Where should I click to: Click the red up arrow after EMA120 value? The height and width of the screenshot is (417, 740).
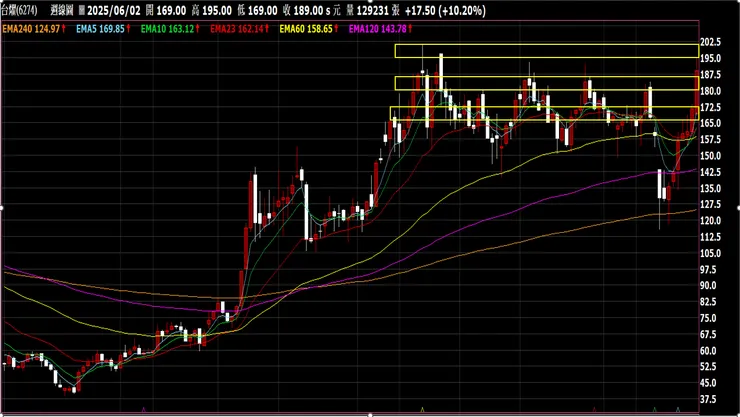[410, 29]
